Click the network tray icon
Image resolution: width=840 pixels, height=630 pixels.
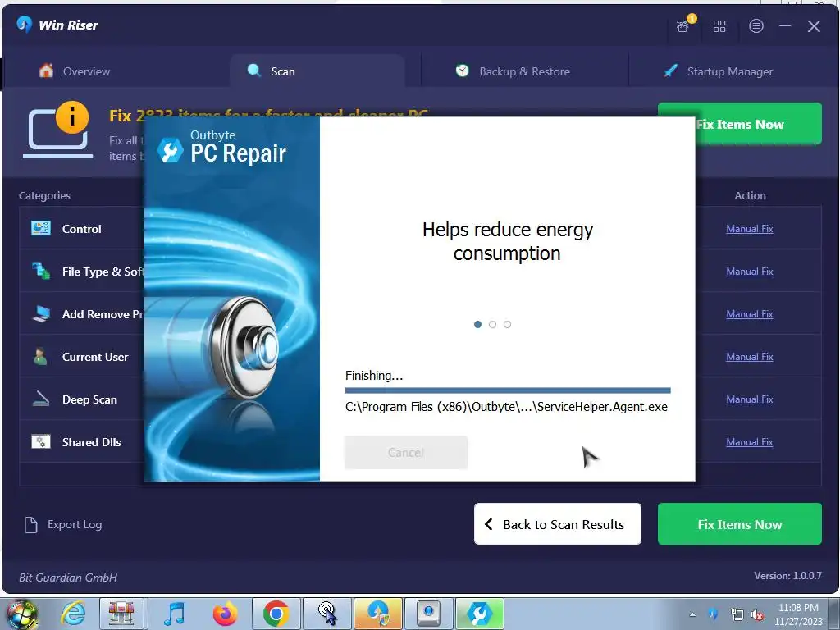tap(737, 615)
